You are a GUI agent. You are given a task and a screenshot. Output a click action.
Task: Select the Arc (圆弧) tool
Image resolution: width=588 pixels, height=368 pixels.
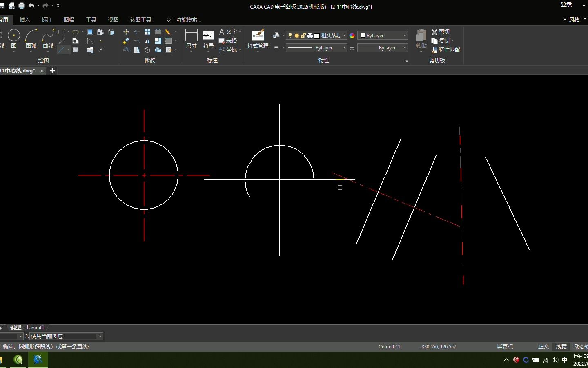[x=31, y=39]
